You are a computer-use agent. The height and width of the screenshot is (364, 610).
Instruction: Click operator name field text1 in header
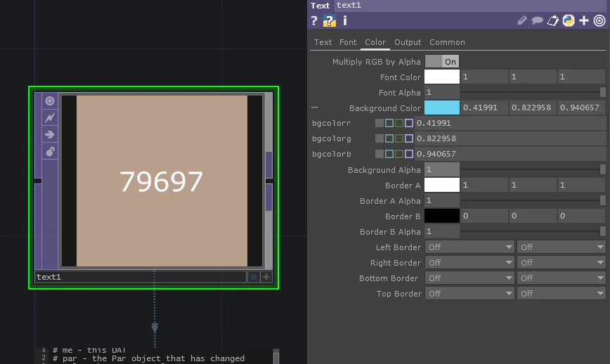471,6
